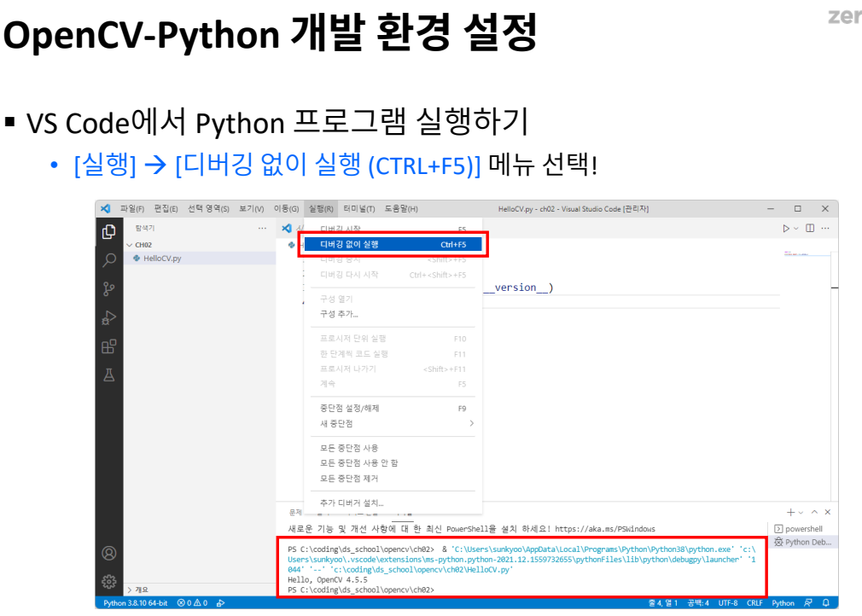
Task: Close the terminal panel with X
Action: 827,512
